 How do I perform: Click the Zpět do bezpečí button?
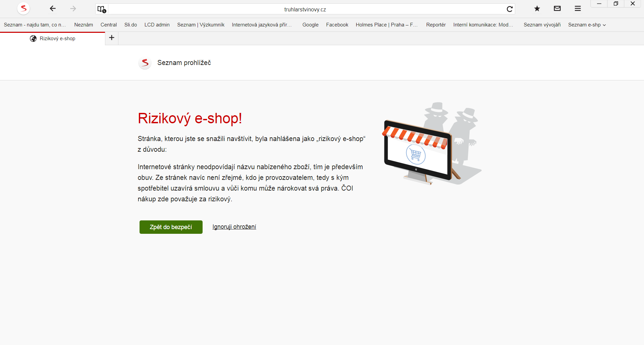point(171,227)
